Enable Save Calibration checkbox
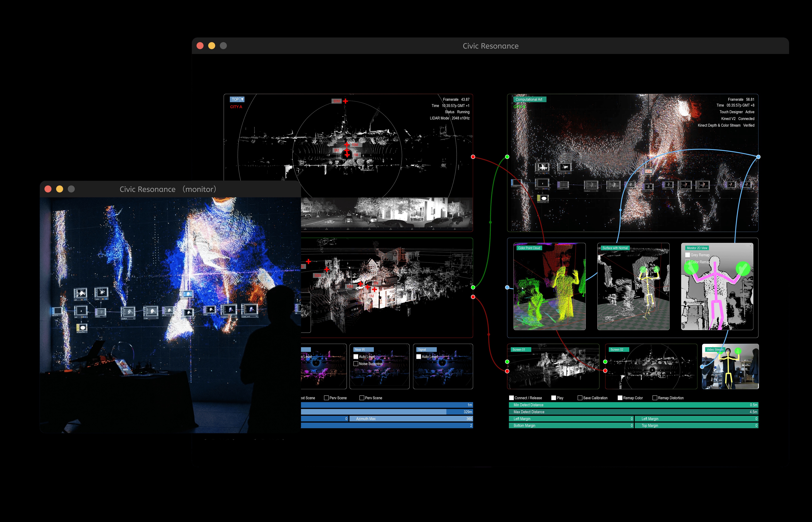Viewport: 812px width, 522px height. (x=580, y=398)
